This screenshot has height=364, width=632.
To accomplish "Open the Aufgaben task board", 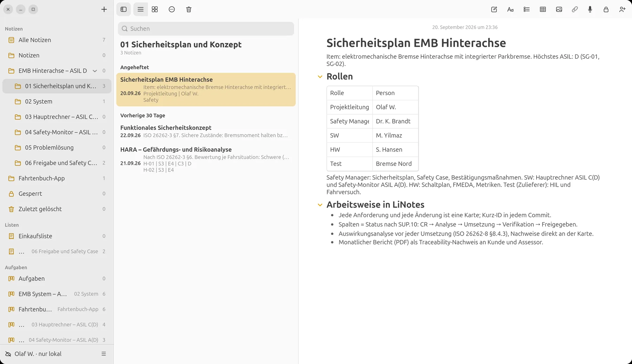I will pyautogui.click(x=57, y=278).
